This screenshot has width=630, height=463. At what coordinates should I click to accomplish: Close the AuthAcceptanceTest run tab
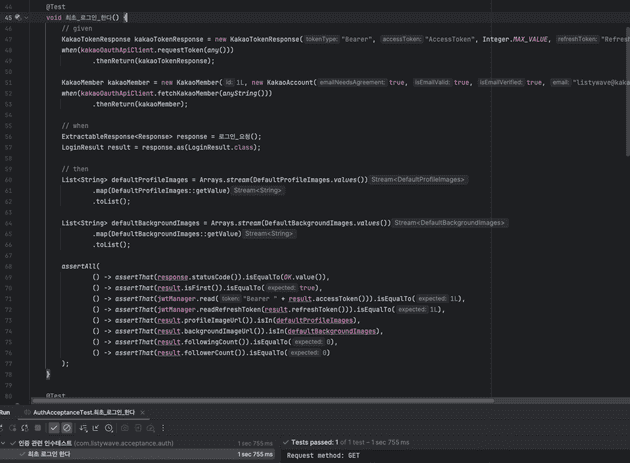tap(143, 412)
